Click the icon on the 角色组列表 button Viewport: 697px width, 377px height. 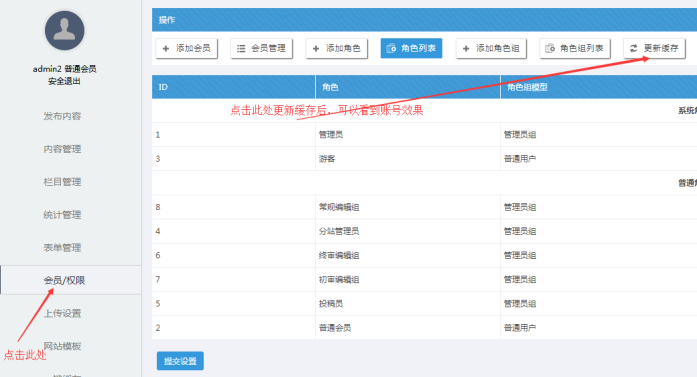click(550, 48)
